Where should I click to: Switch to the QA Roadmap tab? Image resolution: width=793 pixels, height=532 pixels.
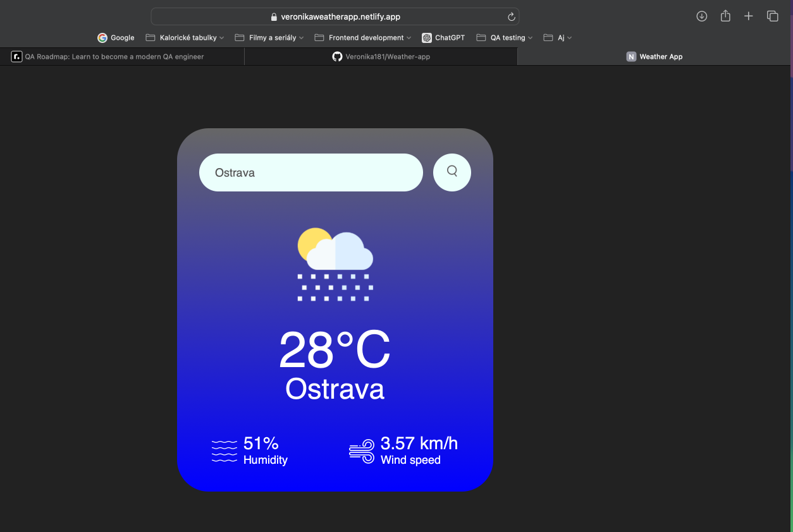114,56
